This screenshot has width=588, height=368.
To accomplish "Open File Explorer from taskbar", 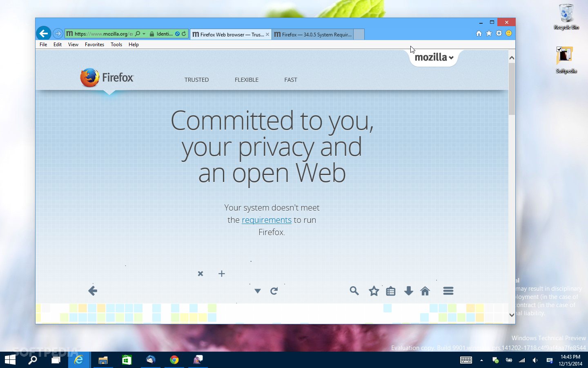I will click(103, 360).
